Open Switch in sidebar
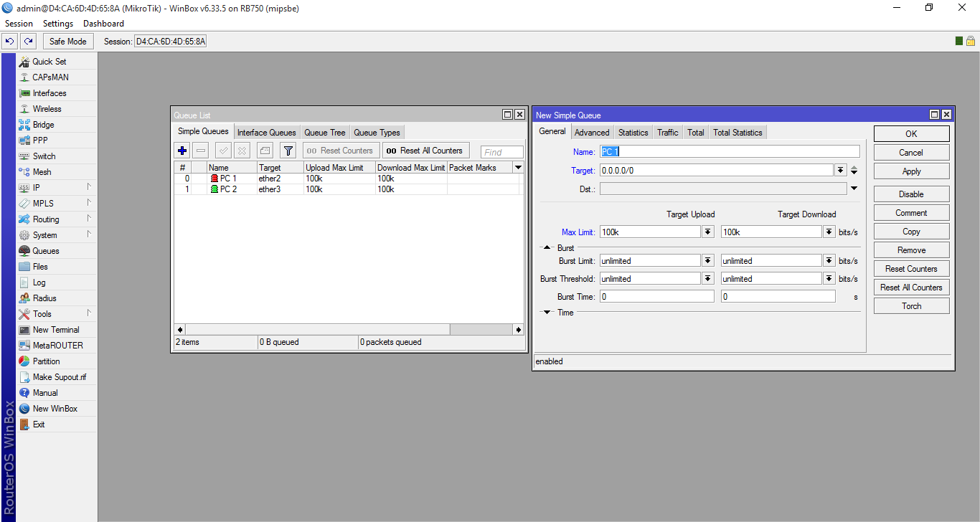 [x=44, y=156]
